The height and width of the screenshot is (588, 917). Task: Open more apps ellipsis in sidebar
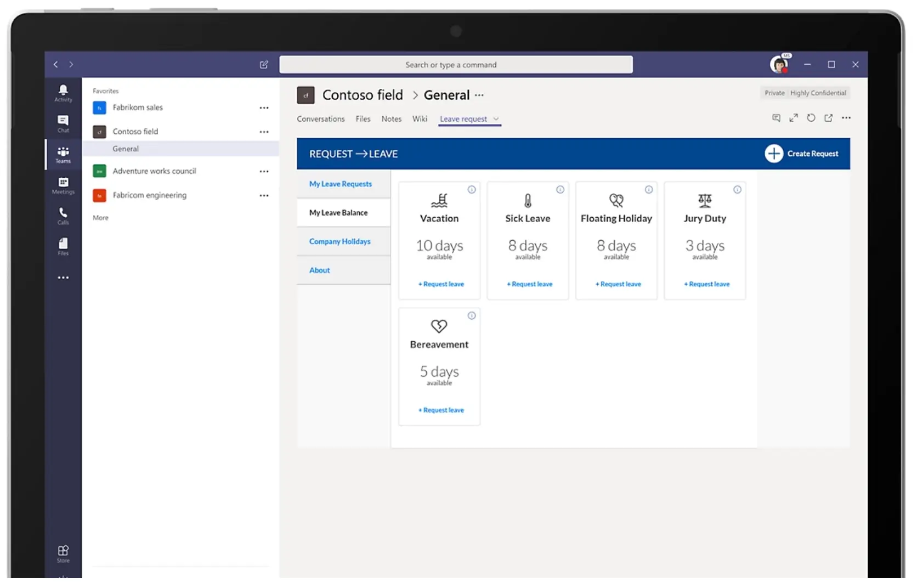pyautogui.click(x=63, y=278)
